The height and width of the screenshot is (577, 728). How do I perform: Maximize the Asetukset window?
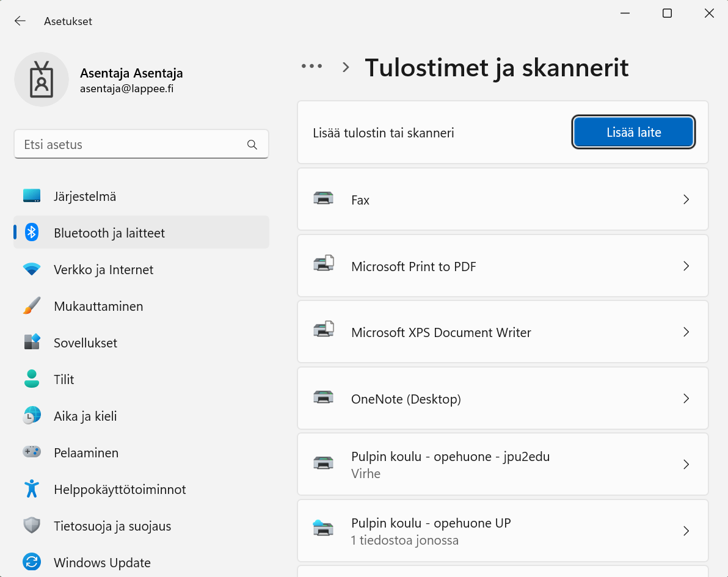click(667, 13)
